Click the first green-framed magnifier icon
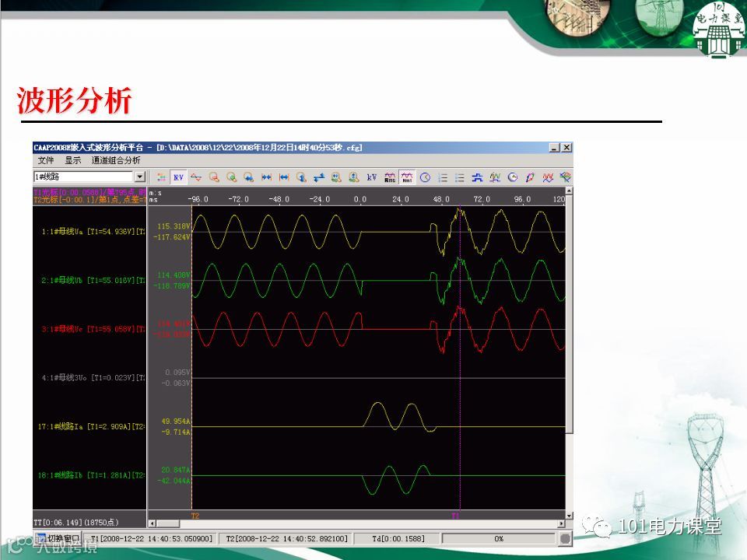 (336, 177)
